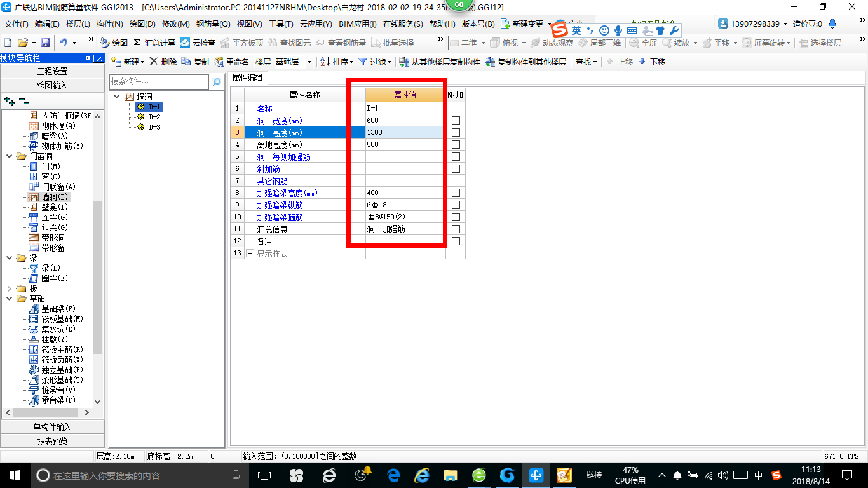Tick 附加 checkbox for 洞口高度 row
This screenshot has height=488, width=868.
tap(456, 133)
